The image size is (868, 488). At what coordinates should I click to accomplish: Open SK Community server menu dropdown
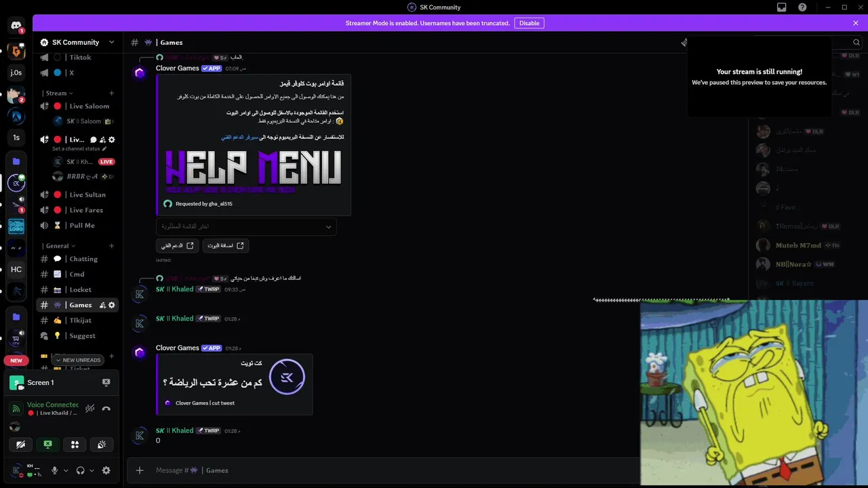coord(112,42)
